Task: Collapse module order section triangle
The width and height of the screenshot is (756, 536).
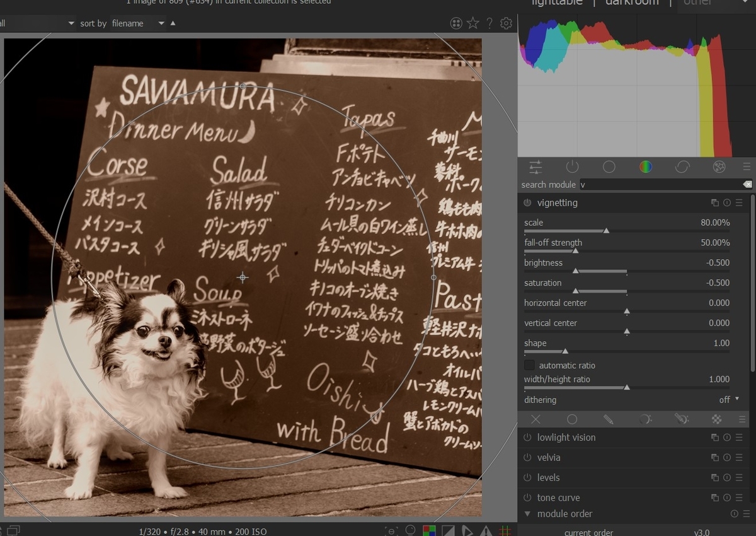Action: (527, 514)
